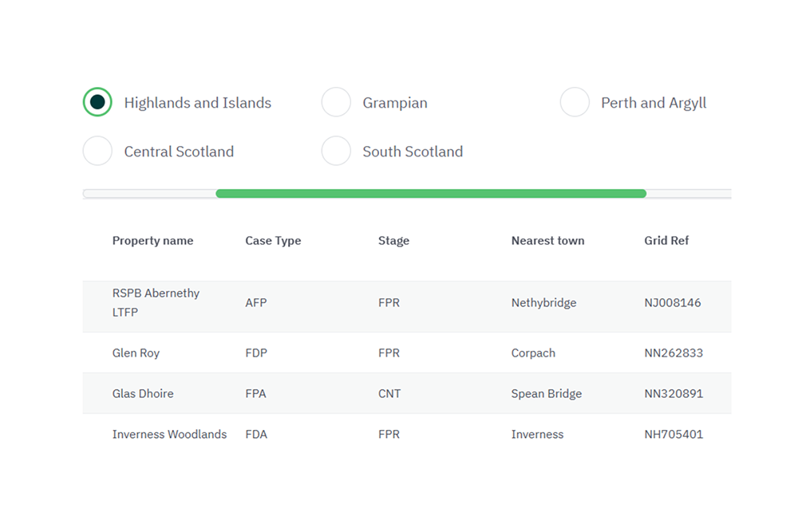Click the empty scrollbar track on left

(x=148, y=192)
